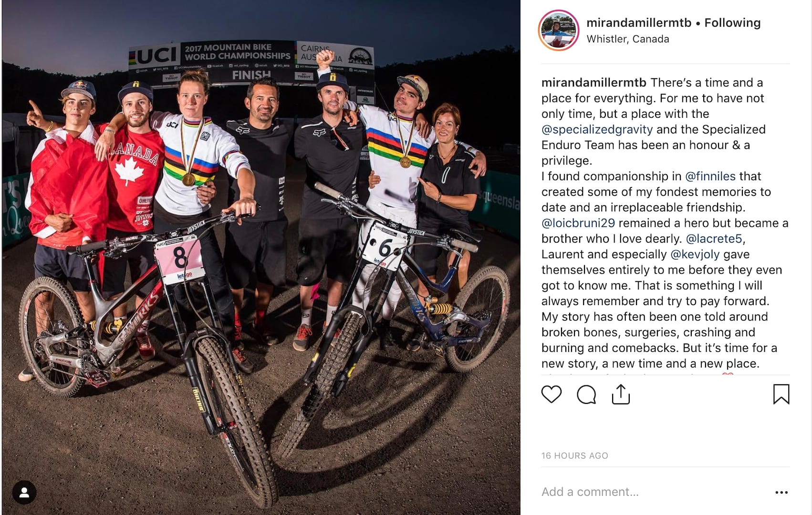
Task: Share the post using the share icon
Action: coord(621,394)
